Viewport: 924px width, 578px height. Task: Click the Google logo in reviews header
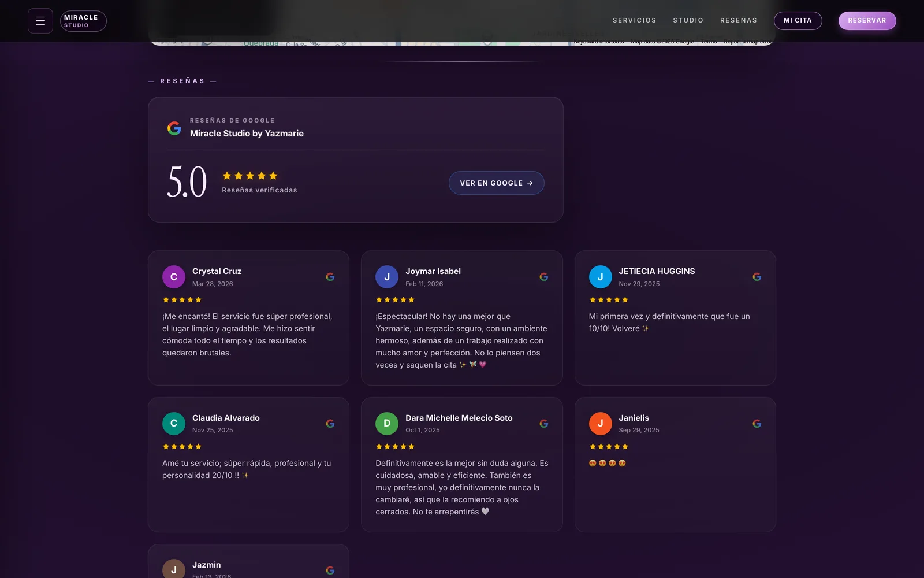pos(174,128)
